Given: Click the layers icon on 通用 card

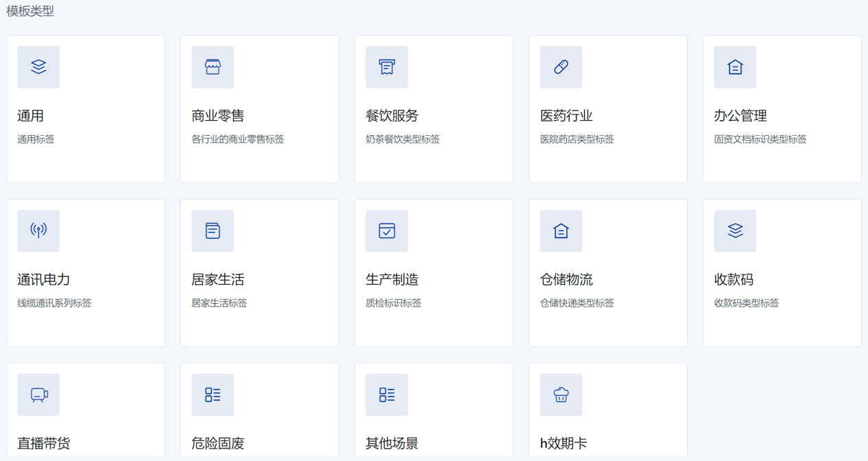Looking at the screenshot, I should pyautogui.click(x=38, y=67).
